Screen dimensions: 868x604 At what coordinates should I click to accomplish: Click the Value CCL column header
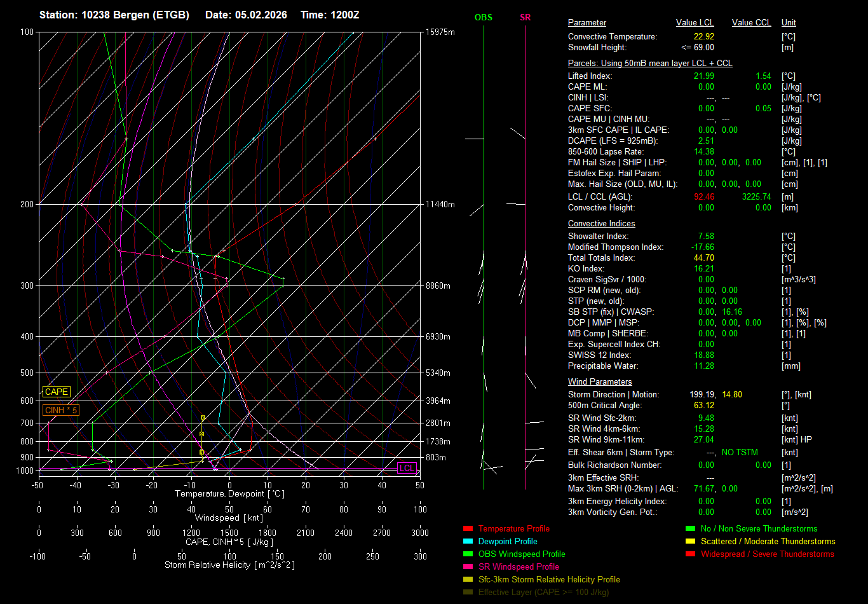[x=751, y=23]
